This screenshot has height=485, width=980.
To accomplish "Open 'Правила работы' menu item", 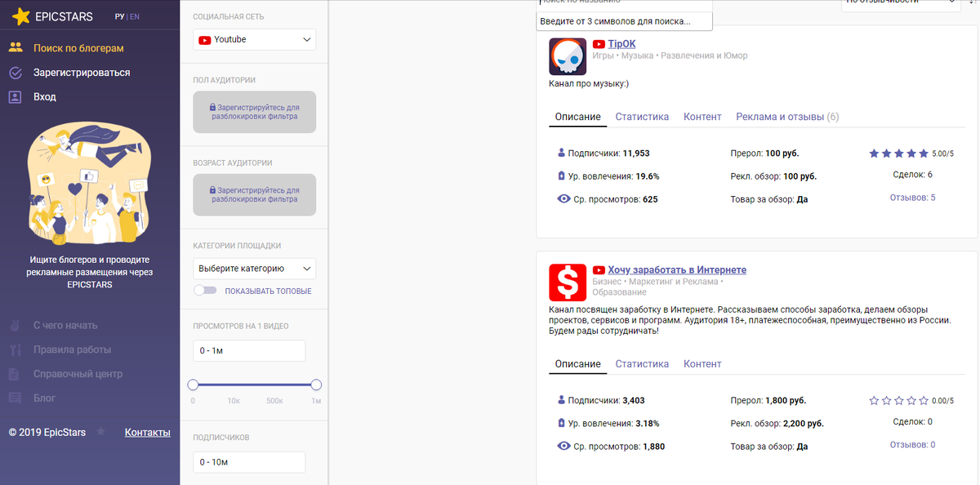I will 73,349.
